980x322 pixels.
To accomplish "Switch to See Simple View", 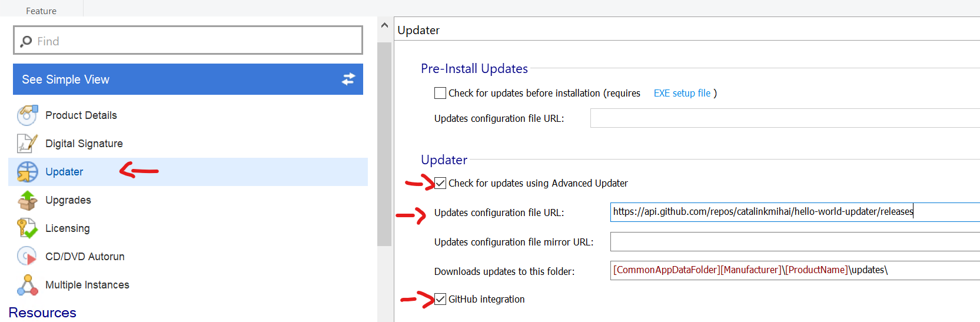I will (188, 79).
